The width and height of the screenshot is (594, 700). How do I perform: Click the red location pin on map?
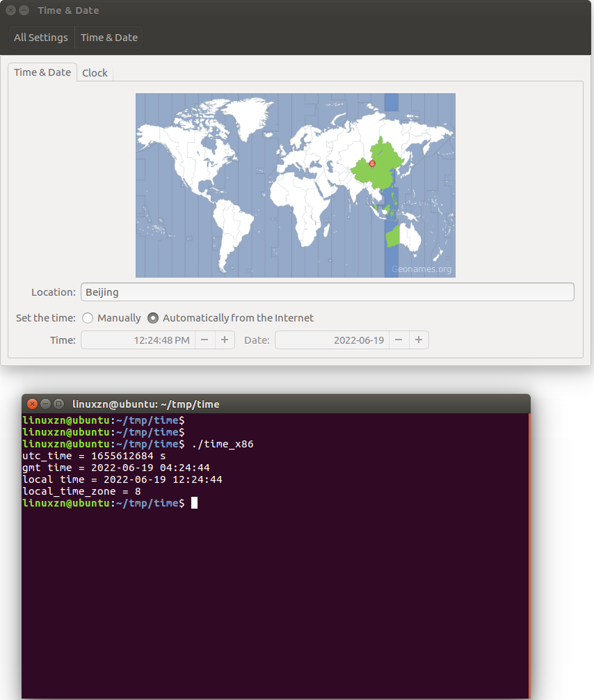click(372, 164)
